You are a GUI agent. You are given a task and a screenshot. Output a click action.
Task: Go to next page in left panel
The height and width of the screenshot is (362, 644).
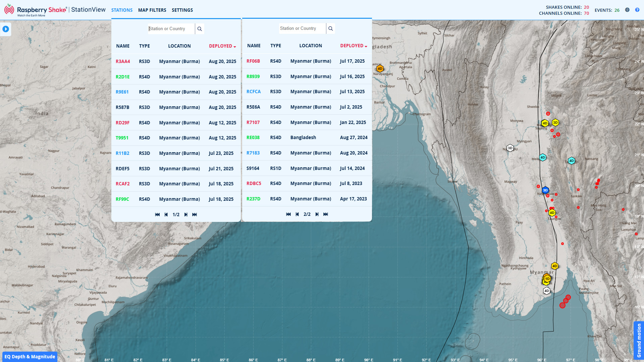tap(186, 215)
